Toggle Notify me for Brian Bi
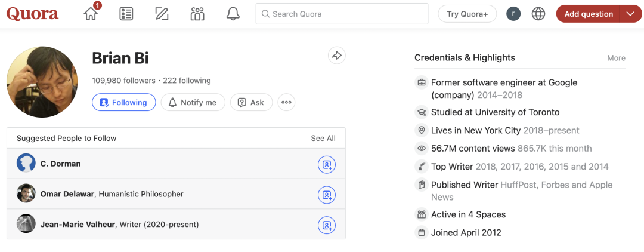 tap(193, 102)
